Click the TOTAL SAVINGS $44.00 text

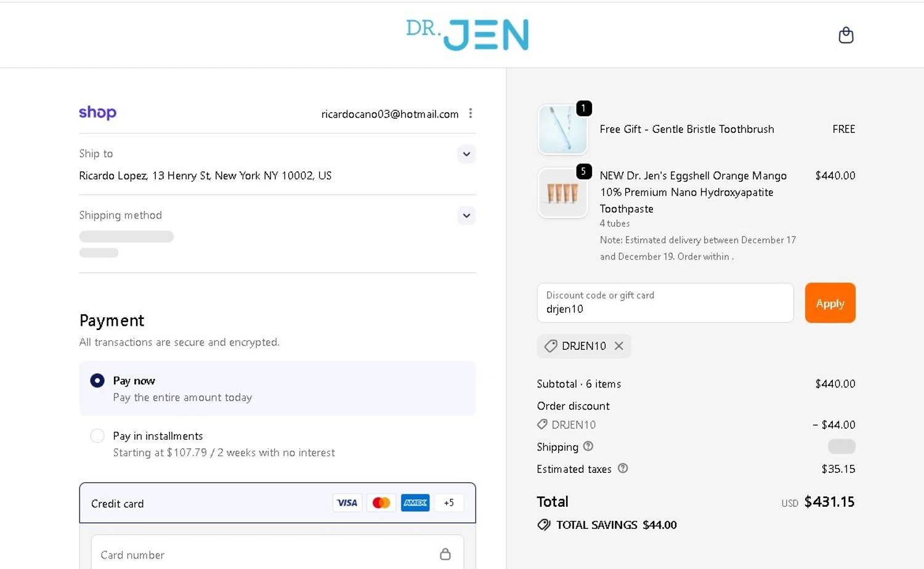point(617,525)
